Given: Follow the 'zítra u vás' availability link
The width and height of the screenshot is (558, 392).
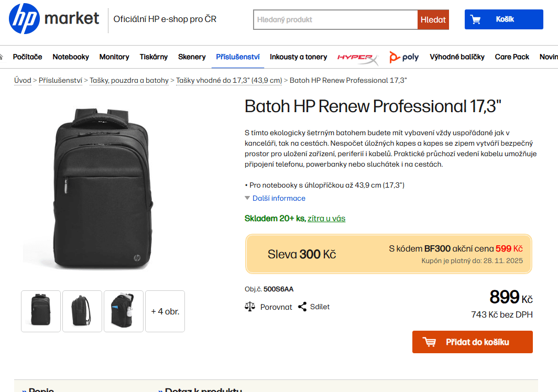Looking at the screenshot, I should tap(327, 218).
